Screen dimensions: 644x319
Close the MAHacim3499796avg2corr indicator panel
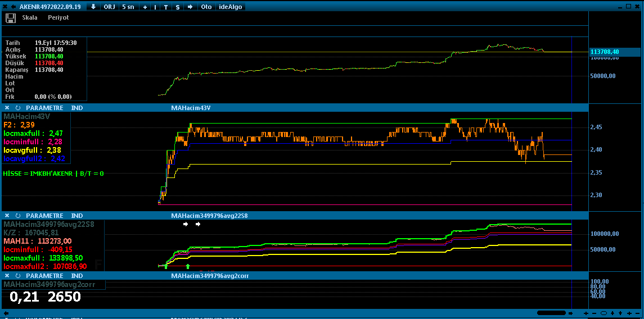(x=7, y=276)
